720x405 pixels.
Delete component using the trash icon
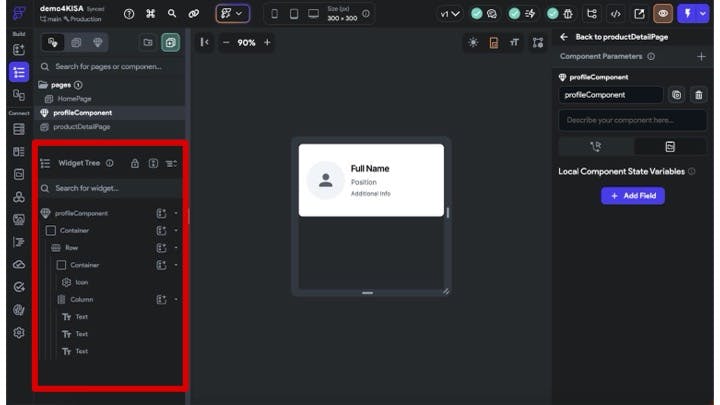698,95
